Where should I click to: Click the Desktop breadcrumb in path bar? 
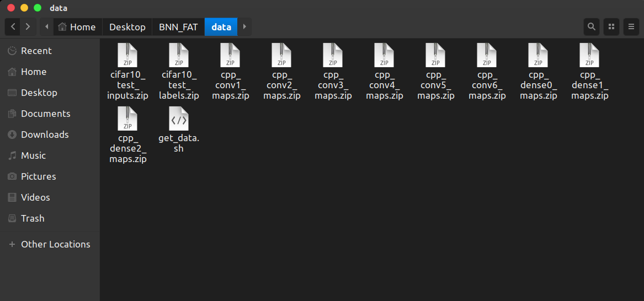pos(127,27)
